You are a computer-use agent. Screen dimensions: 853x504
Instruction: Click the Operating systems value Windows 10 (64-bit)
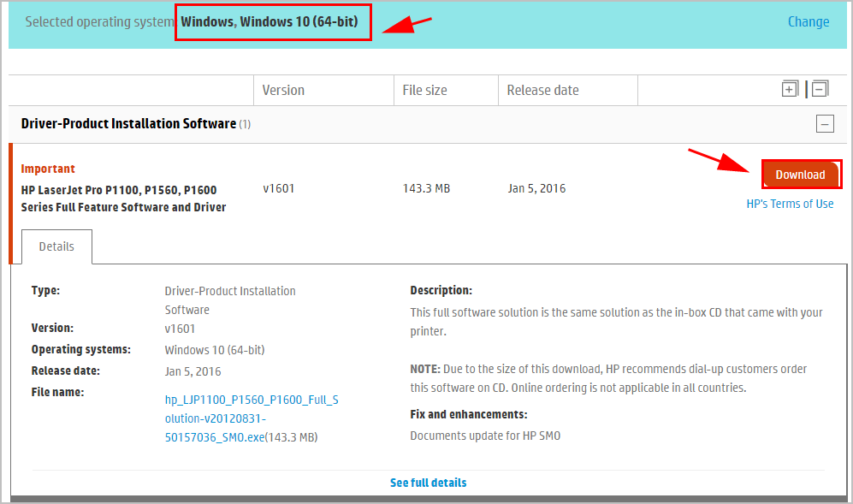pyautogui.click(x=214, y=349)
